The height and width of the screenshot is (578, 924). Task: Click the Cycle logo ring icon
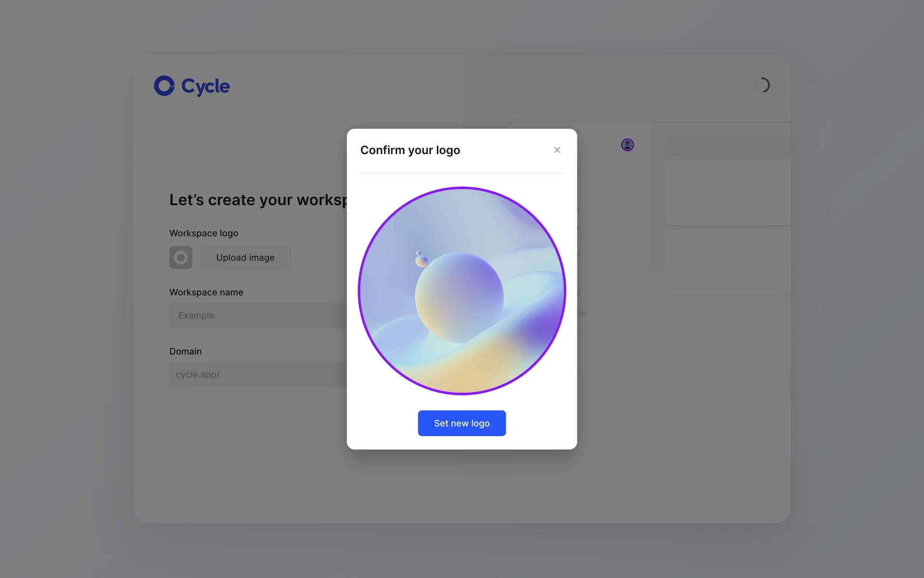pyautogui.click(x=164, y=86)
